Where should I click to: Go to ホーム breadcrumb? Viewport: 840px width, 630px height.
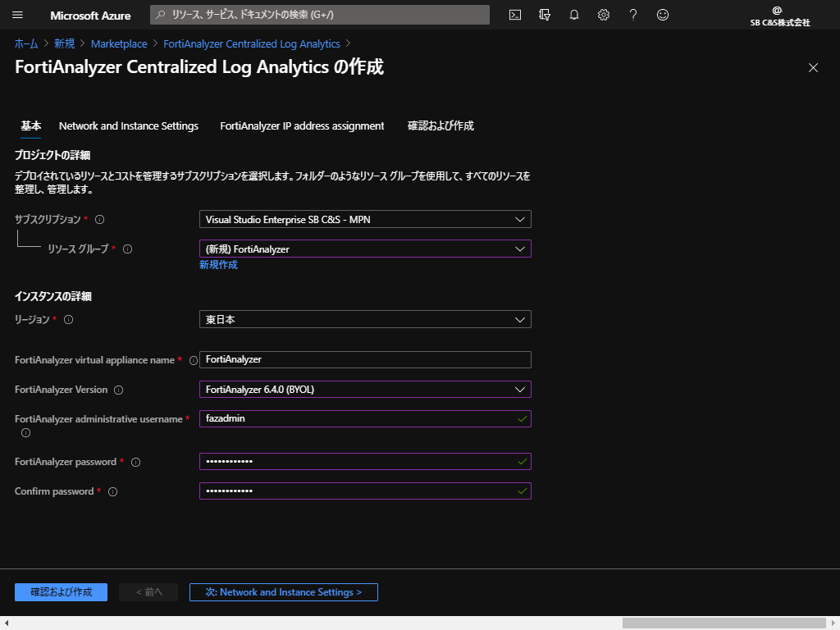pyautogui.click(x=26, y=44)
